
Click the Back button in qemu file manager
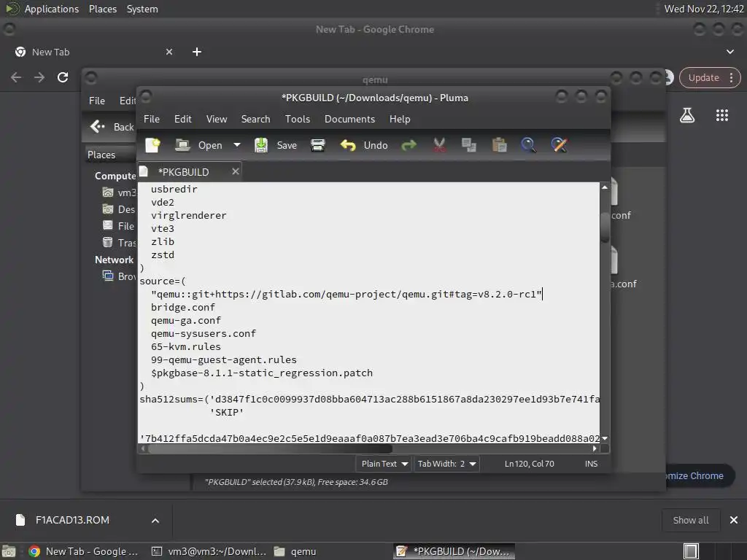(x=112, y=127)
